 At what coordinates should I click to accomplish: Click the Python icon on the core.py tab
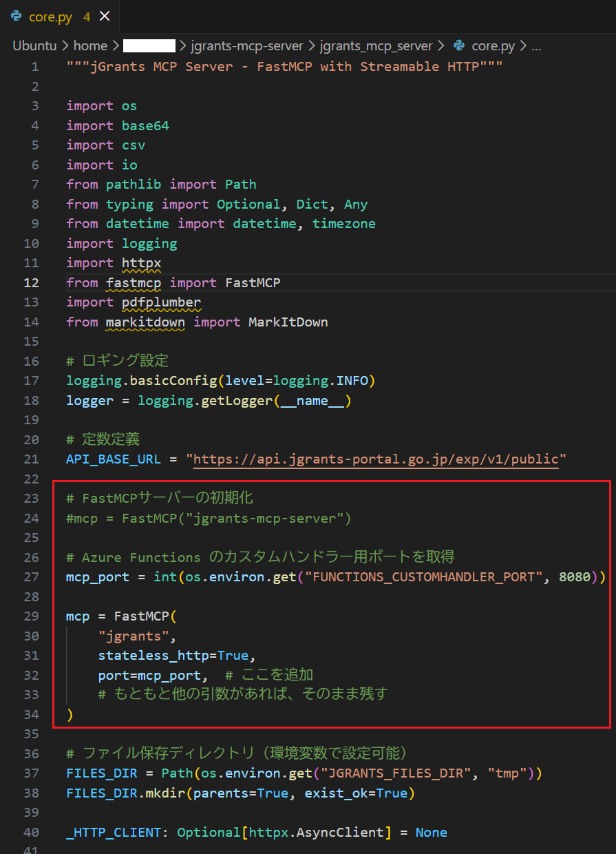point(14,15)
